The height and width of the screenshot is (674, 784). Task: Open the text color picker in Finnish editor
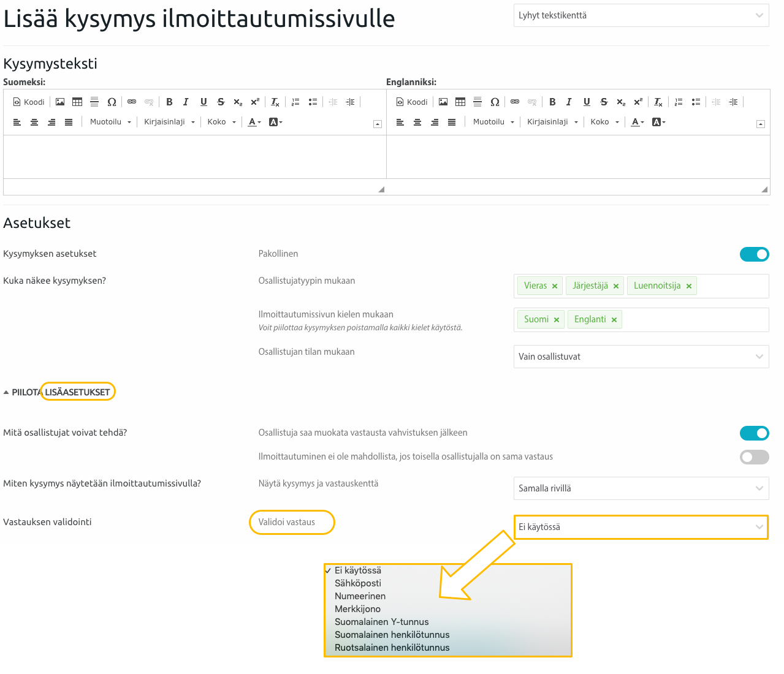coord(253,122)
